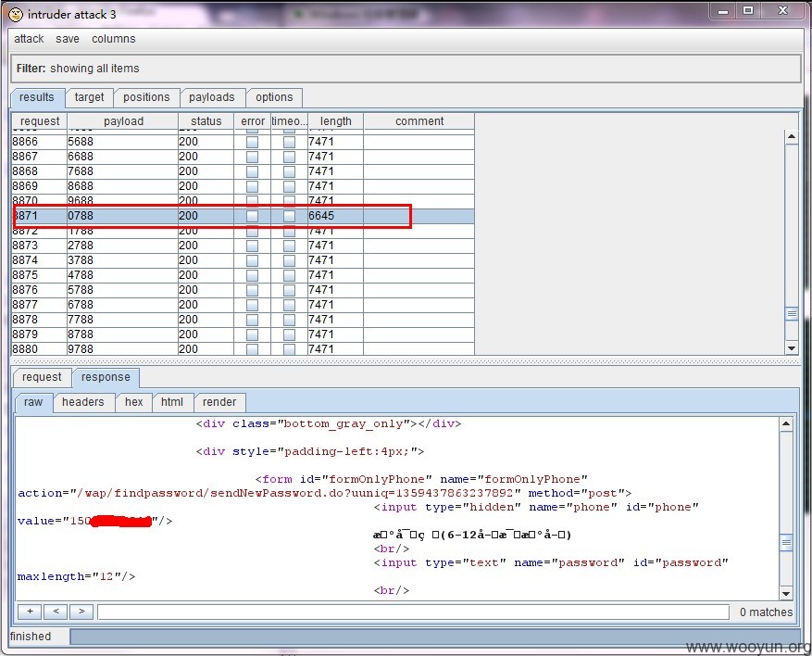Viewport: 812px width, 656px height.
Task: Switch to the target tab
Action: pyautogui.click(x=89, y=97)
